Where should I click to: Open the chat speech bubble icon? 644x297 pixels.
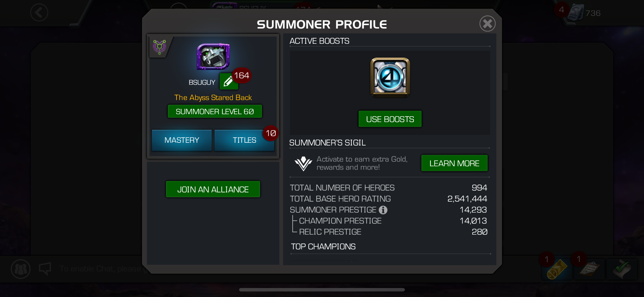click(45, 269)
